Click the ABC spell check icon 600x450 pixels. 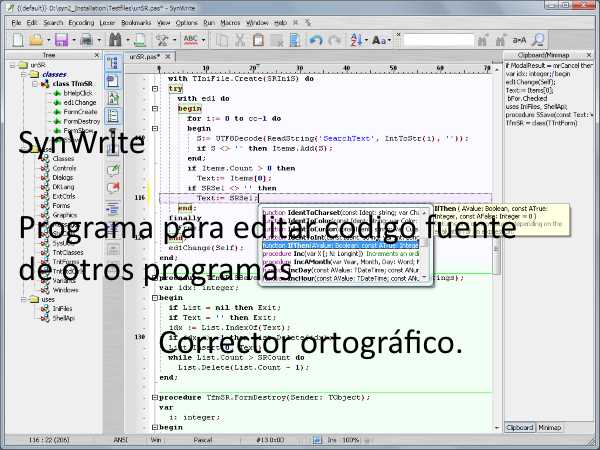coord(191,40)
